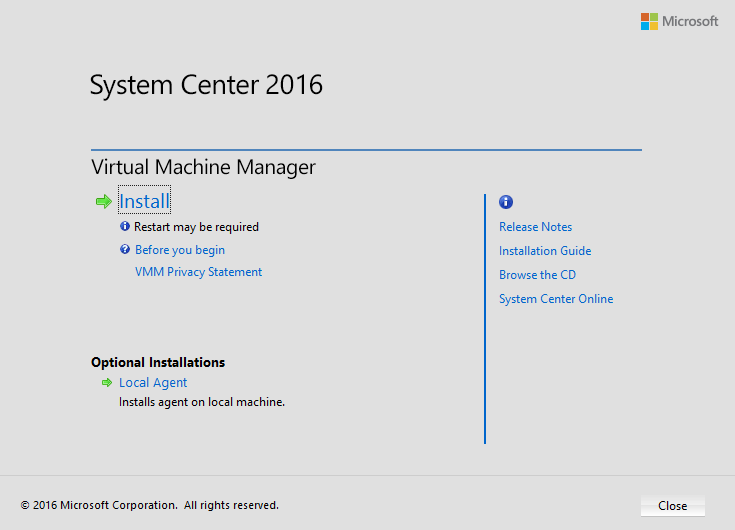Viewport: 735px width, 530px height.
Task: Click the info icon beside Restart may be required
Action: (x=125, y=226)
